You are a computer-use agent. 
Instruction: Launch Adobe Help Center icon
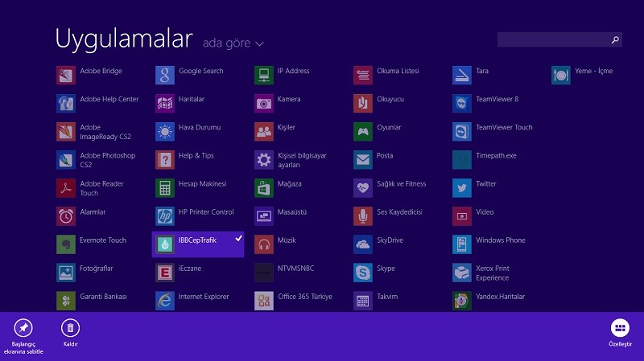[66, 104]
